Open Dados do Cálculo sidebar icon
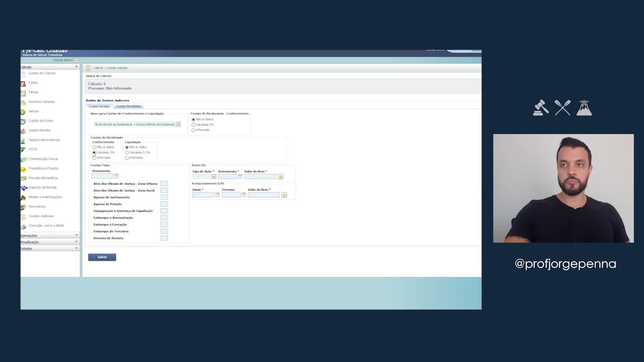Image resolution: width=644 pixels, height=362 pixels. (23, 74)
